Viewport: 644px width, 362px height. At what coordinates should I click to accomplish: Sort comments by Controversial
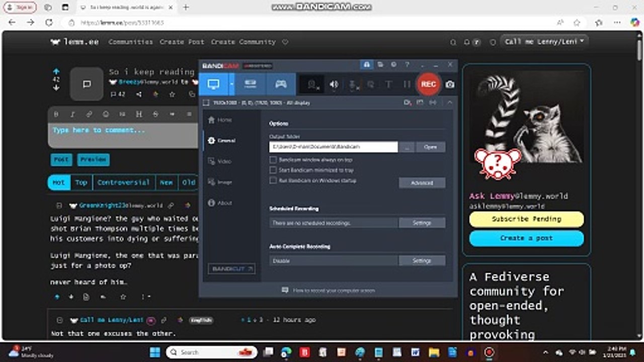[x=124, y=183]
